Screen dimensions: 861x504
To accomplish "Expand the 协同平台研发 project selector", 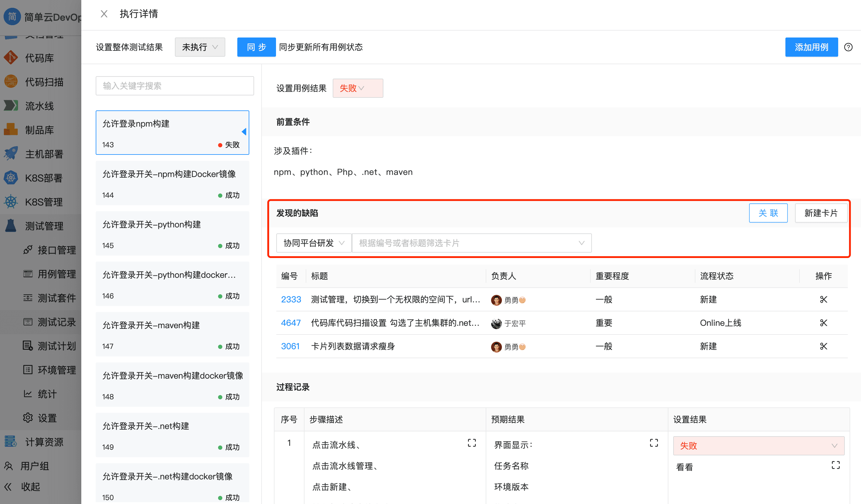I will 313,243.
